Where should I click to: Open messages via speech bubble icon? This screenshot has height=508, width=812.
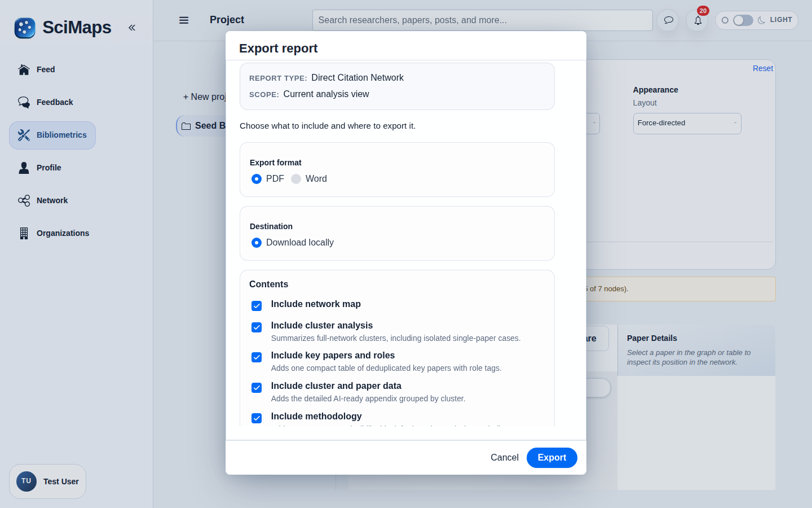click(x=668, y=20)
